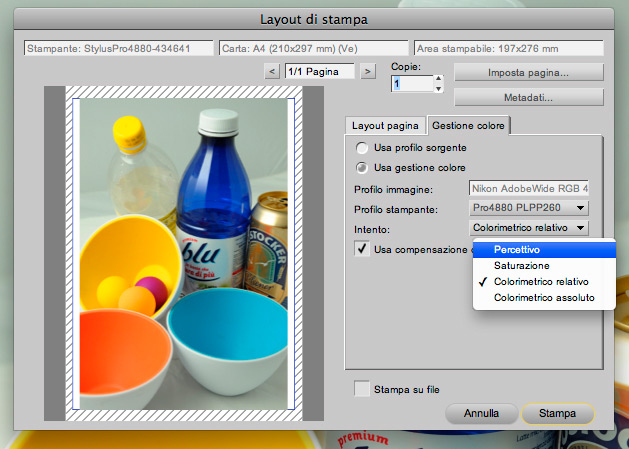This screenshot has height=449, width=629.
Task: Enable the Stampa su file checkbox
Action: (362, 389)
